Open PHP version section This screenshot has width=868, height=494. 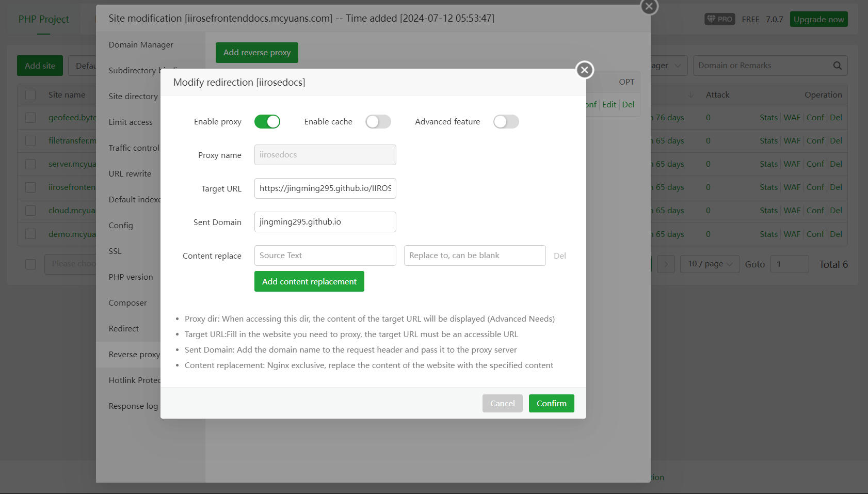(x=131, y=277)
